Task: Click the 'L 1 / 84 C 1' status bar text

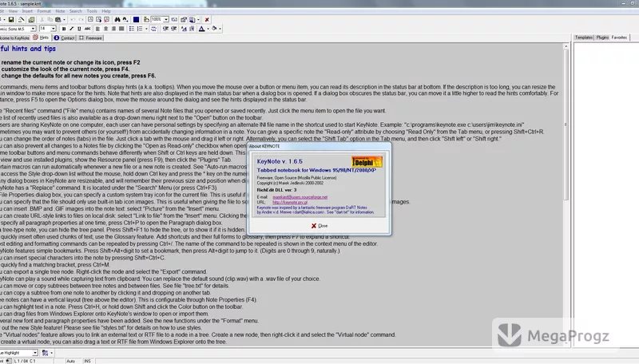Action: [x=25, y=361]
